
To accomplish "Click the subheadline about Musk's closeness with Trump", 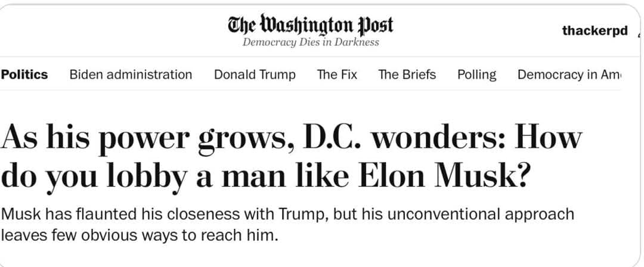I will pos(287,213).
